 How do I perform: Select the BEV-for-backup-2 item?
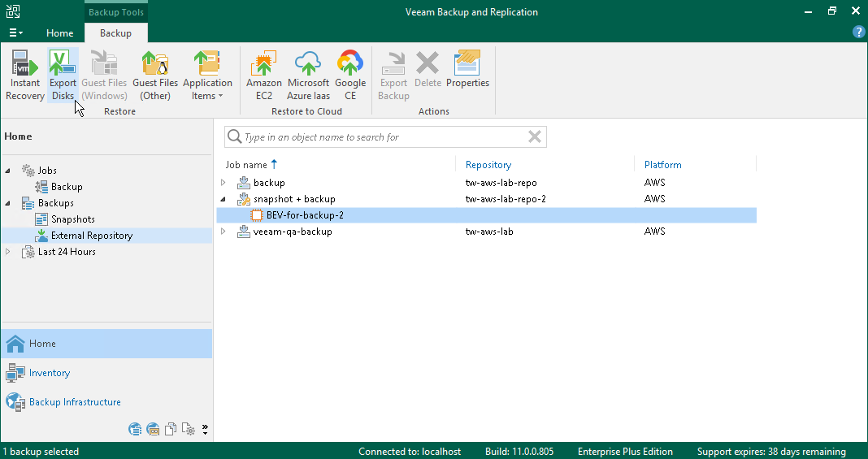487,215
